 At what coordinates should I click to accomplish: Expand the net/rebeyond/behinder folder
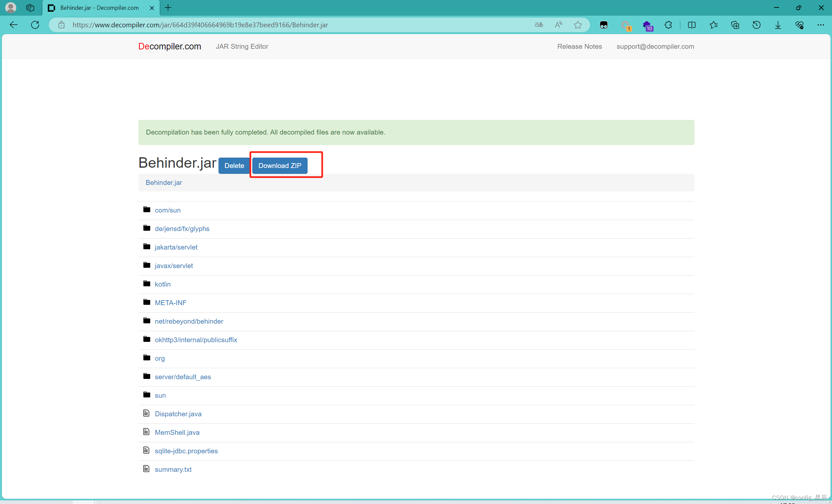tap(188, 321)
